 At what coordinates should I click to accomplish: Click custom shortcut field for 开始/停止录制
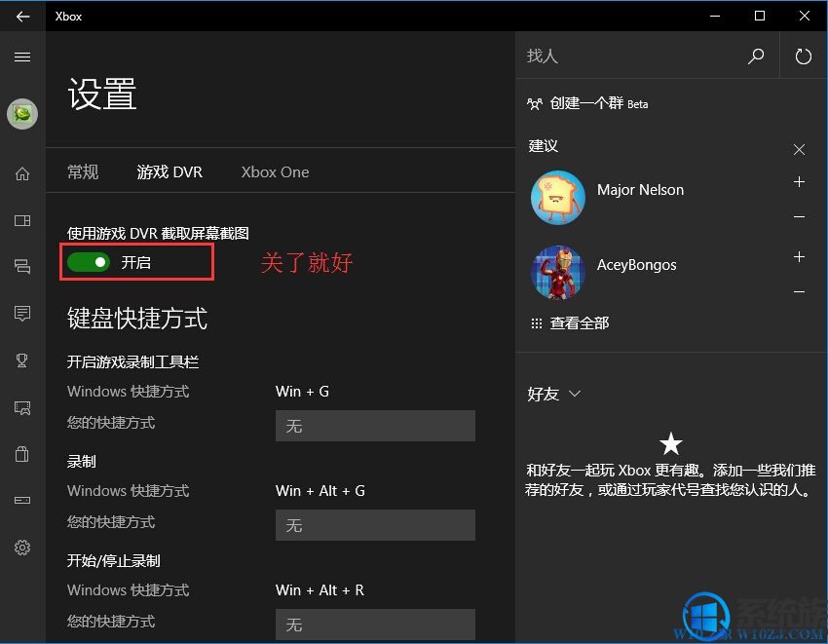click(x=375, y=625)
